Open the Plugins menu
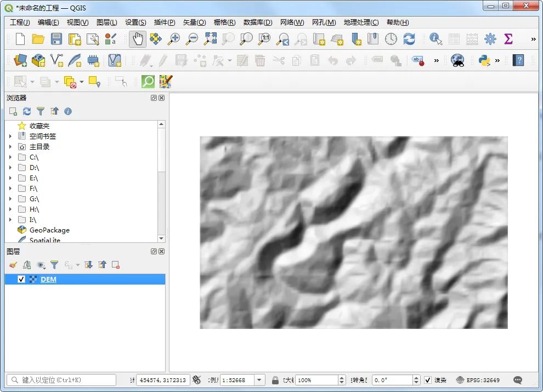 [x=165, y=22]
